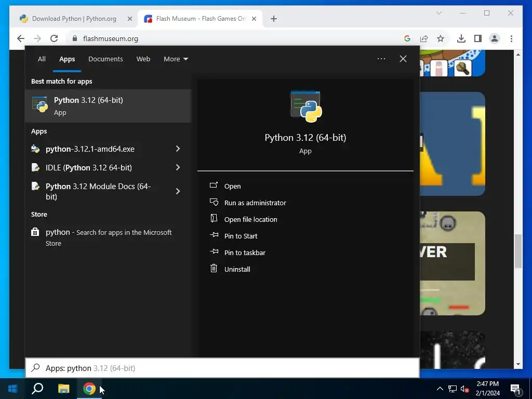Screen dimensions: 532x399
Task: View site info lock icon
Action: click(75, 38)
